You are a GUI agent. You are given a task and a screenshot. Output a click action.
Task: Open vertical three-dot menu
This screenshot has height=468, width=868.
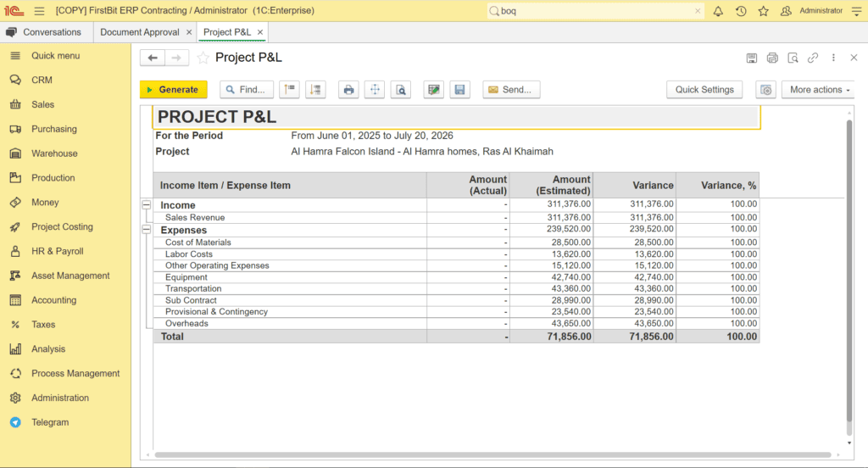pyautogui.click(x=834, y=58)
